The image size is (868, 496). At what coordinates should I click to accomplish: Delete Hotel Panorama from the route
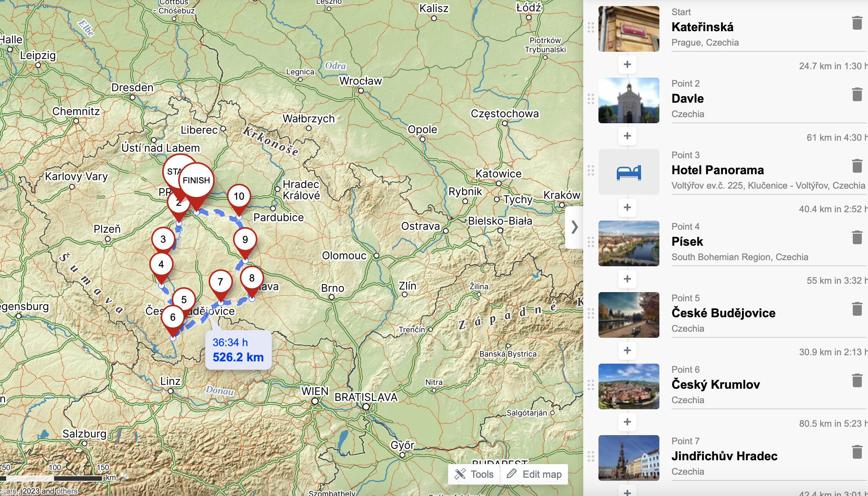pyautogui.click(x=857, y=166)
